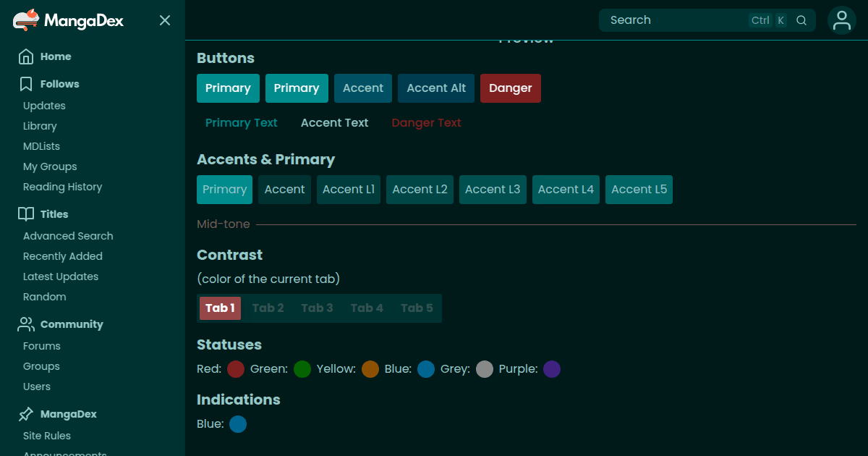Click the Mid-tone label text
This screenshot has width=868, height=456.
click(x=224, y=224)
